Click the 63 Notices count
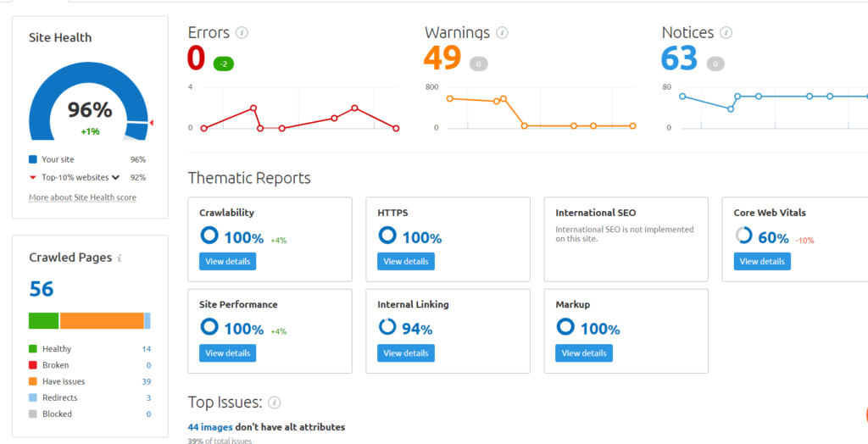This screenshot has height=444, width=868. (x=680, y=58)
